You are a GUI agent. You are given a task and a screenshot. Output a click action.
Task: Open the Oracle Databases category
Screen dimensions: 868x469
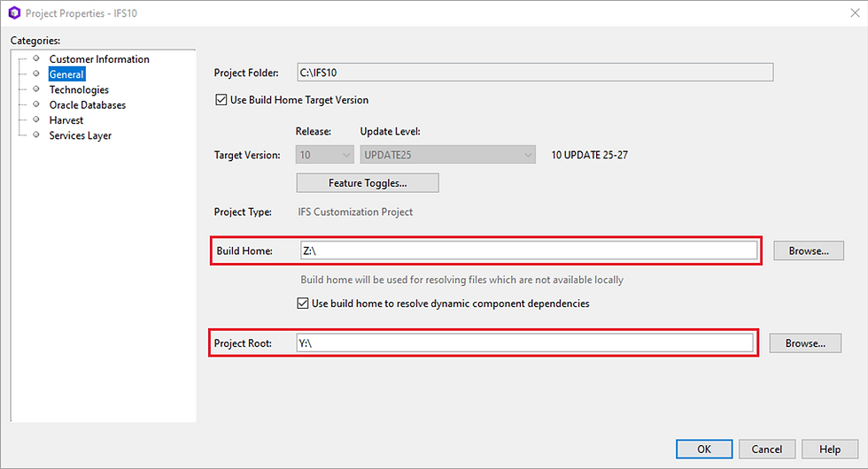(x=88, y=105)
